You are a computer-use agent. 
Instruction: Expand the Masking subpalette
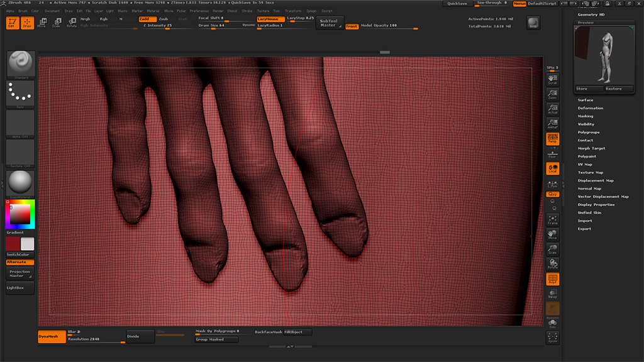[586, 116]
